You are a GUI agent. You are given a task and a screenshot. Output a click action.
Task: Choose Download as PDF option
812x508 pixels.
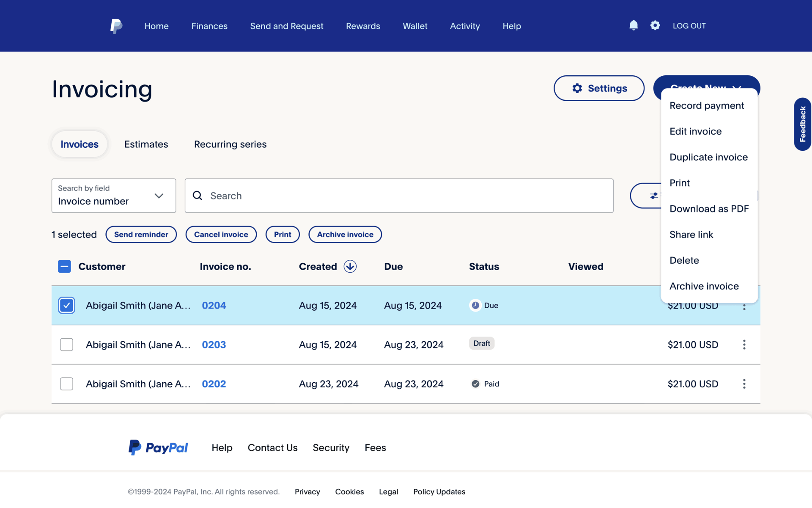[x=709, y=209]
